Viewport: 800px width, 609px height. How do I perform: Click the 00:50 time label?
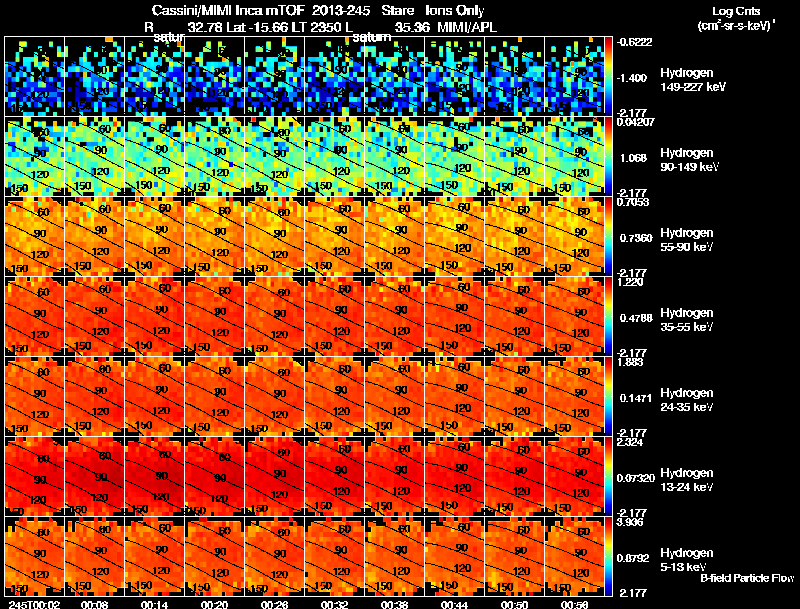[x=514, y=604]
